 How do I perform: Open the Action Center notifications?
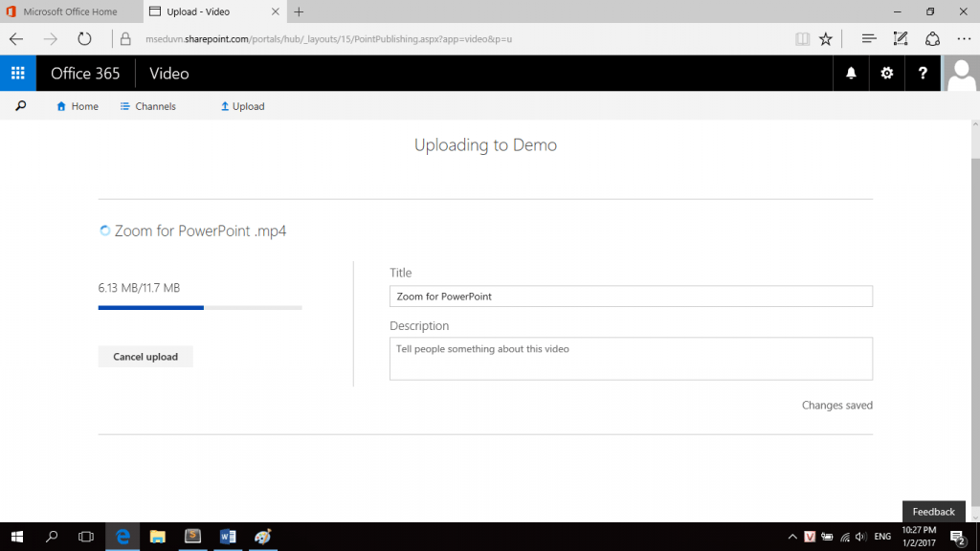(x=958, y=537)
